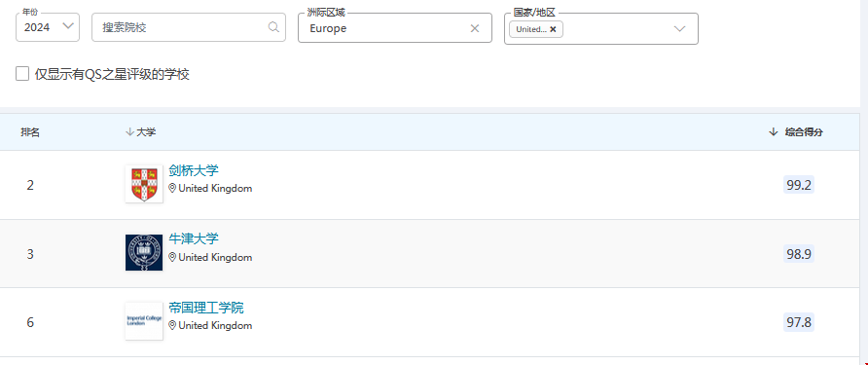
Task: Open the 年份 2024 dropdown
Action: tap(48, 27)
